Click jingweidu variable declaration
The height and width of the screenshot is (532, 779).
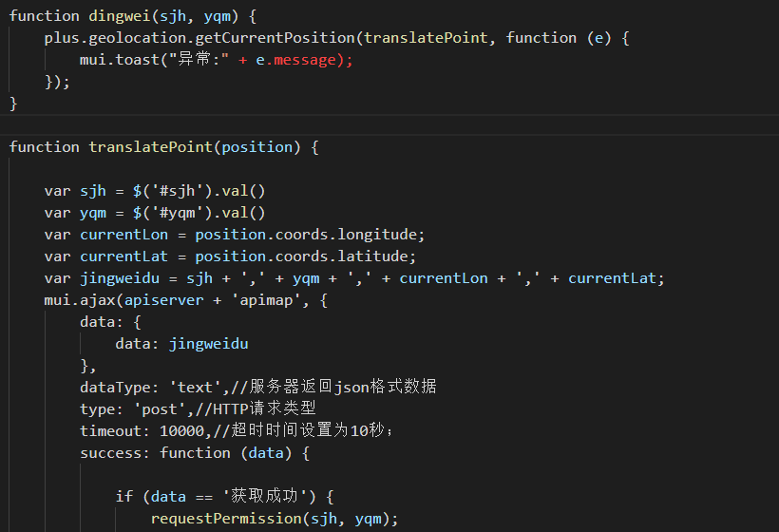coord(120,278)
